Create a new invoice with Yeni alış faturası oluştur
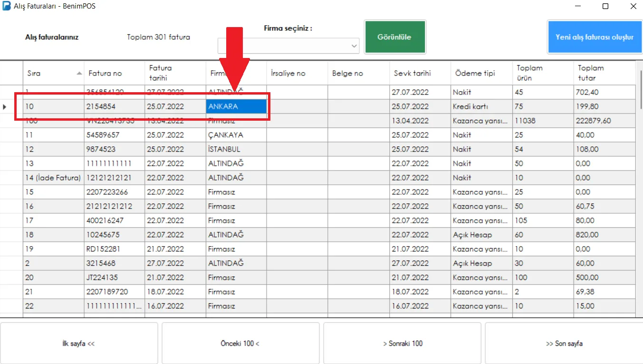The image size is (643, 364). pos(595,37)
